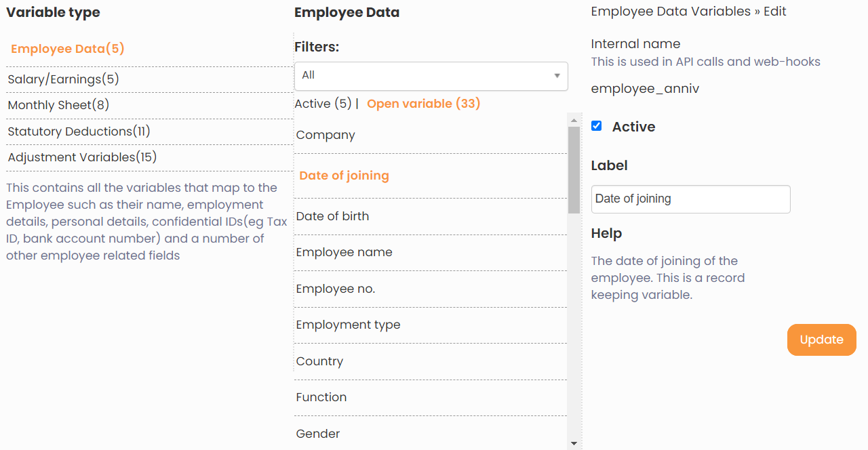Open the Open variable (33) list
Viewport: 868px width, 450px height.
pyautogui.click(x=423, y=104)
